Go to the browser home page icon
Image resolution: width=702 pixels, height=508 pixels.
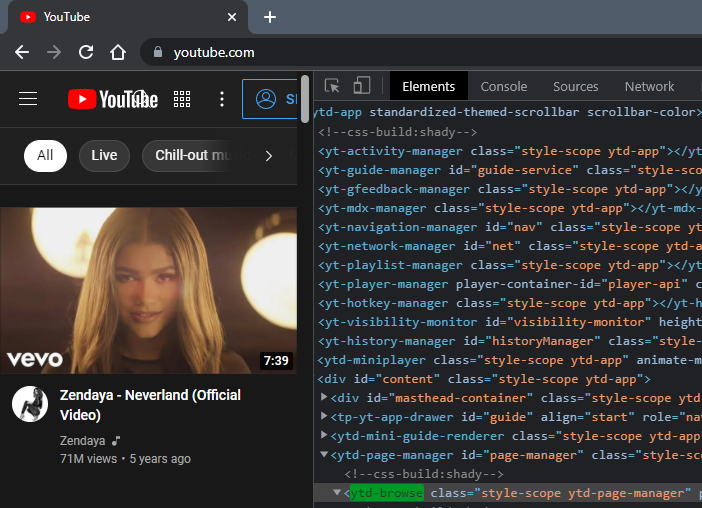point(118,52)
